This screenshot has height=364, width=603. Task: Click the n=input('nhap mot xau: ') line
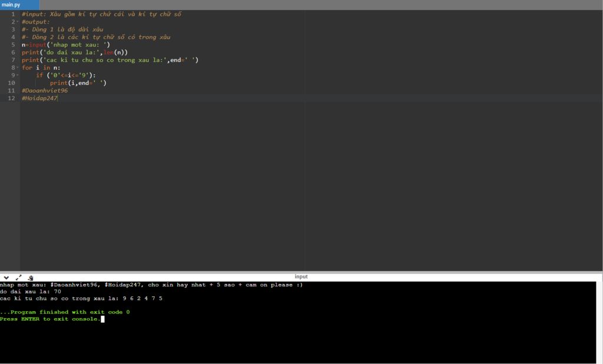pyautogui.click(x=66, y=45)
